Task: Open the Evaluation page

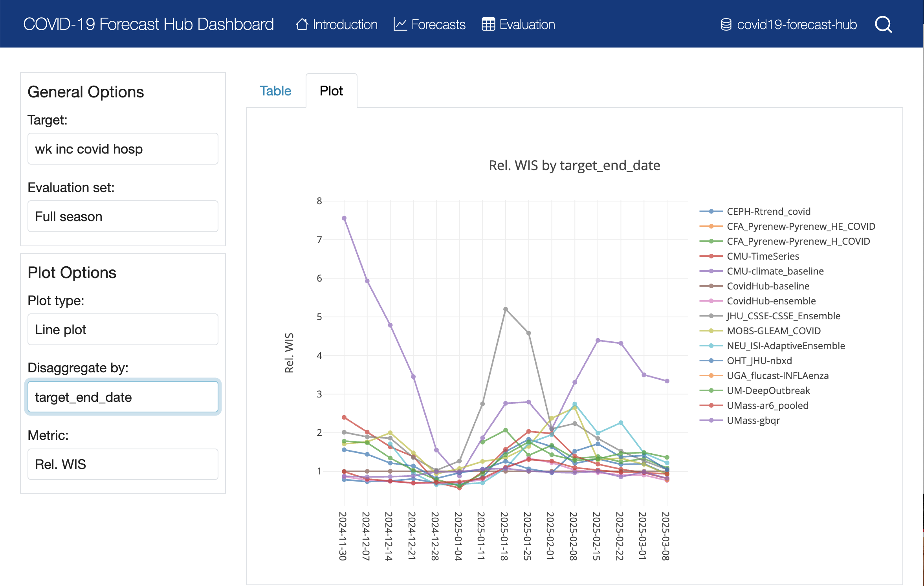Action: coord(518,24)
